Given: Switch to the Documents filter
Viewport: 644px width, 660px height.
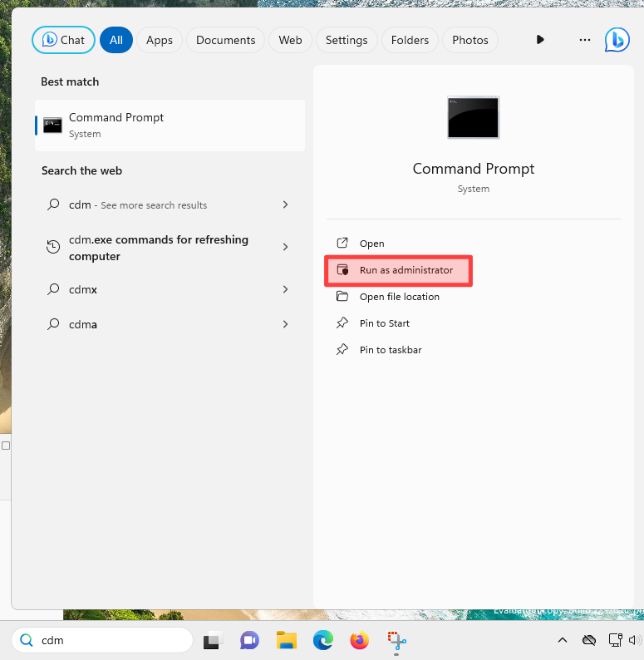Looking at the screenshot, I should click(x=226, y=40).
